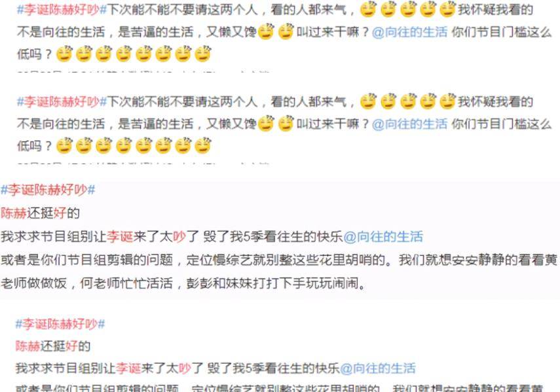Click @向往的生活 mention in third post

click(x=383, y=236)
